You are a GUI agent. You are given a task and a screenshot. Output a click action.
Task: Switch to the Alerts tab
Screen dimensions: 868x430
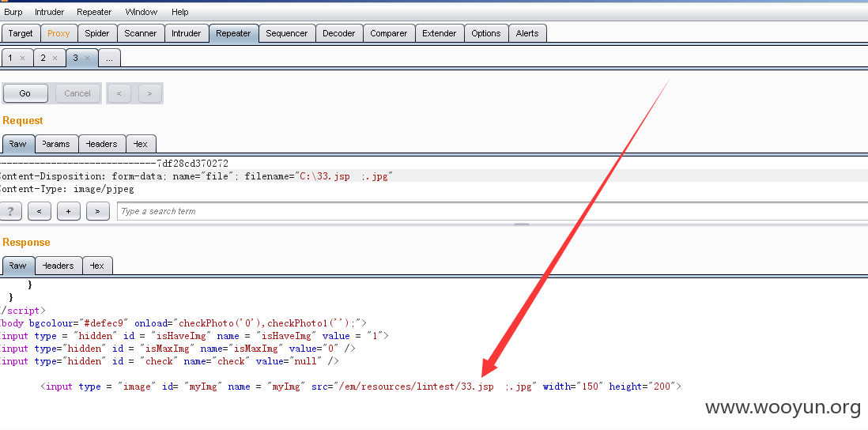click(527, 33)
